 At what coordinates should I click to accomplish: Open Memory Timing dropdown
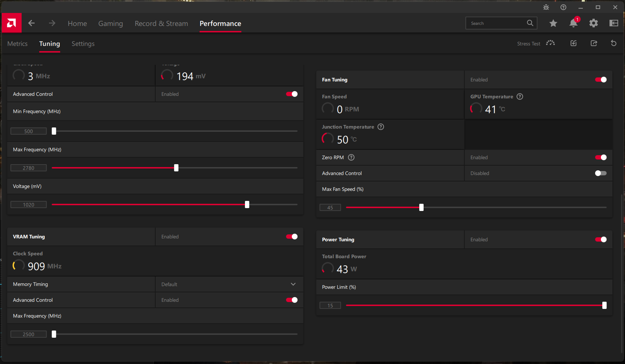click(x=229, y=284)
